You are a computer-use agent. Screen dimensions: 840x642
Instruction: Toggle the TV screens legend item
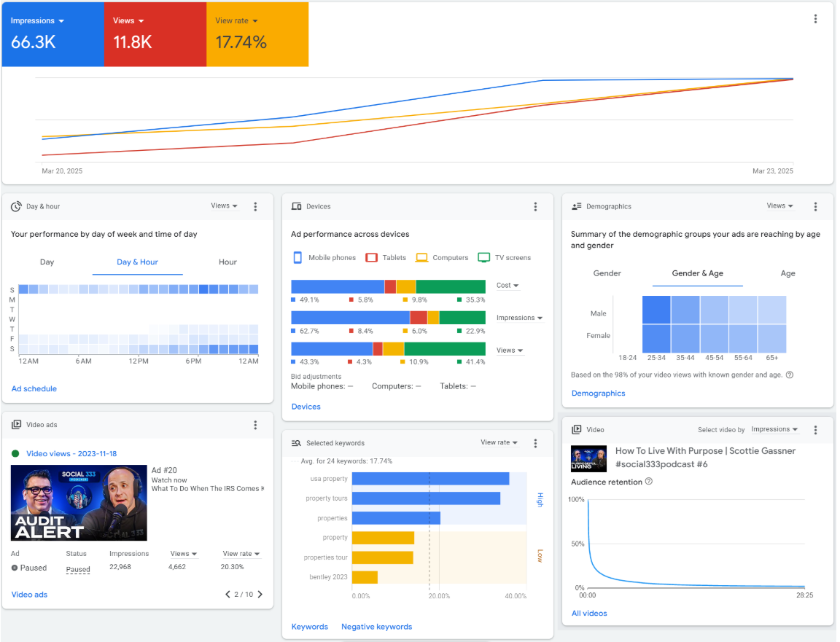tap(504, 258)
